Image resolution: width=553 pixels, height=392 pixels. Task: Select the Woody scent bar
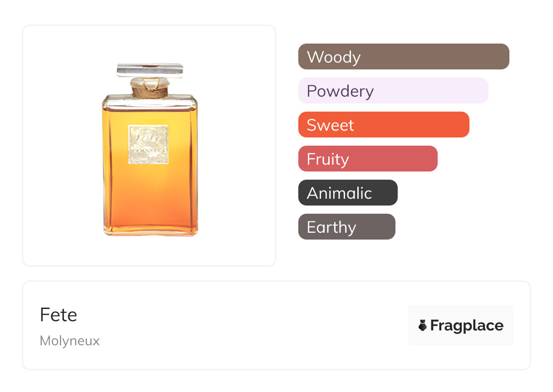403,57
